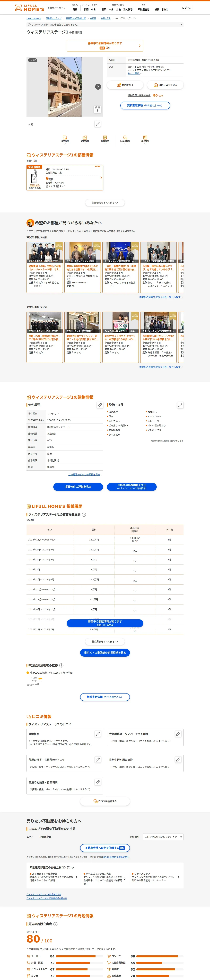
Task: Click the 募集中の部屋情報があります banner
Action: coord(105,46)
